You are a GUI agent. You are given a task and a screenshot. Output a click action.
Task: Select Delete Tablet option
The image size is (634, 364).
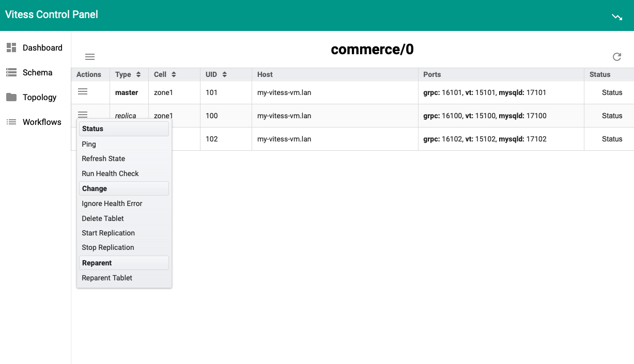point(102,218)
